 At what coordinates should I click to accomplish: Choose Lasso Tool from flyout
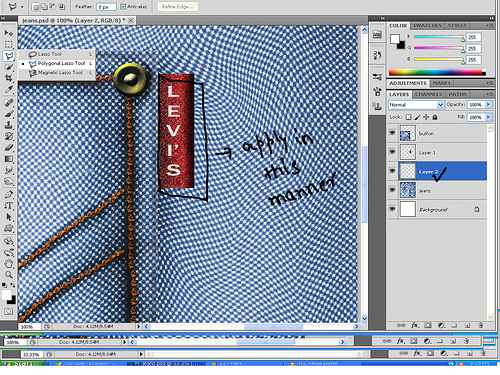(57, 54)
